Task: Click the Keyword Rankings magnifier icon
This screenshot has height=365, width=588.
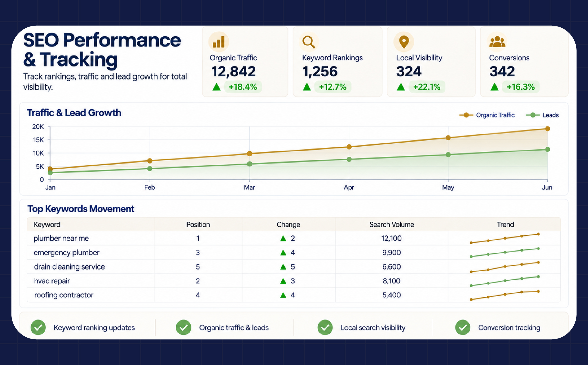Action: tap(309, 42)
